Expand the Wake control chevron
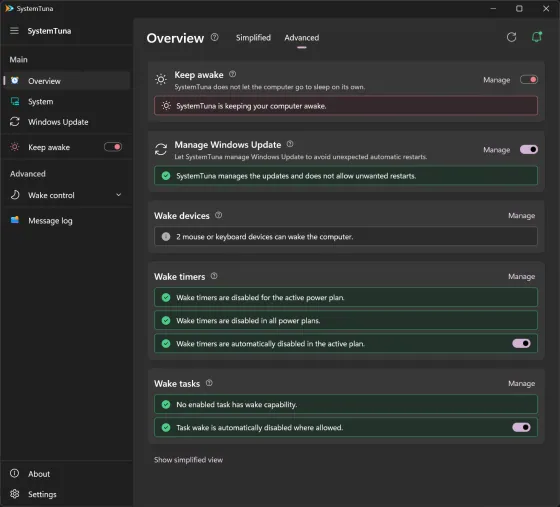 coord(119,195)
